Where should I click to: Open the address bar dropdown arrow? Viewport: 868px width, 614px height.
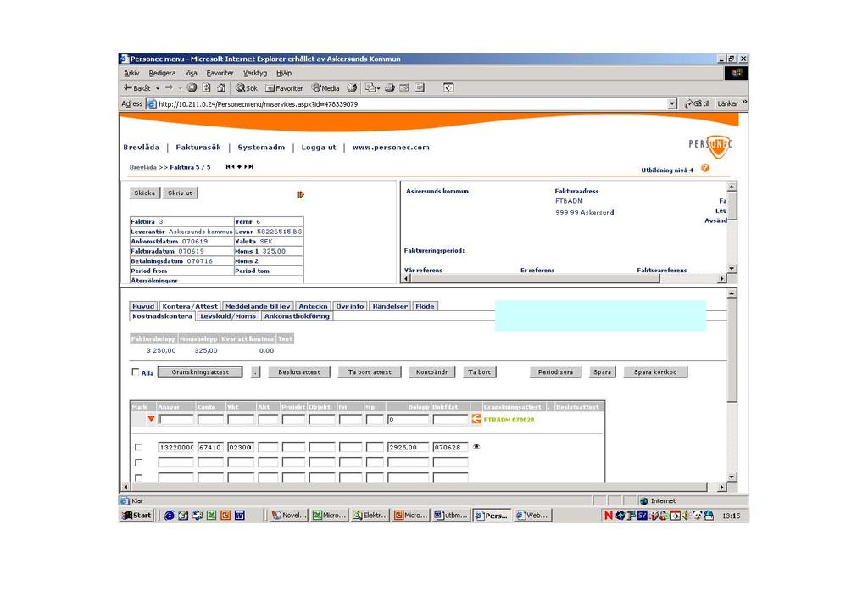click(672, 103)
